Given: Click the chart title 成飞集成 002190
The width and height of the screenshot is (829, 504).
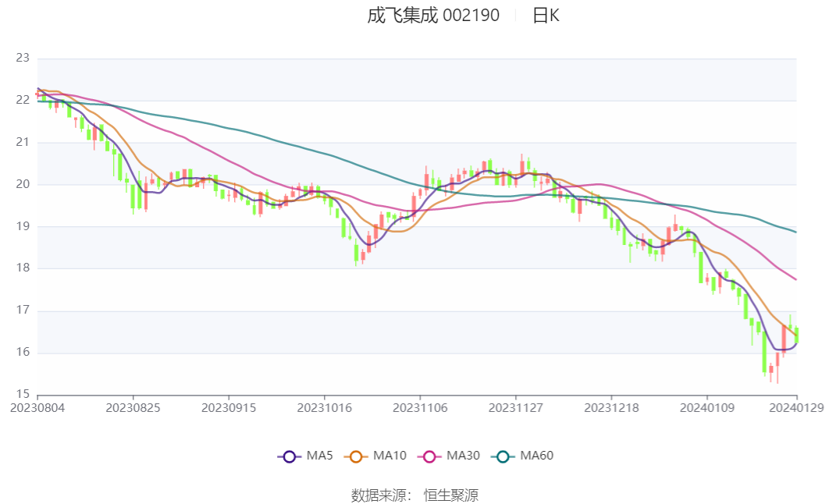Looking at the screenshot, I should (x=433, y=16).
